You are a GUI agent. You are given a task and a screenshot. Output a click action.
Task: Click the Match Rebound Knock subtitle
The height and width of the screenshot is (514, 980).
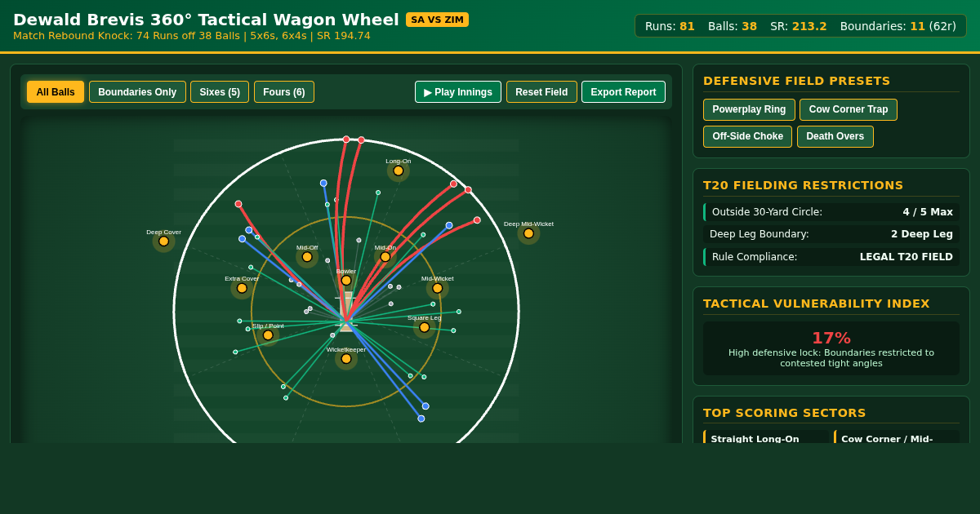coord(192,36)
